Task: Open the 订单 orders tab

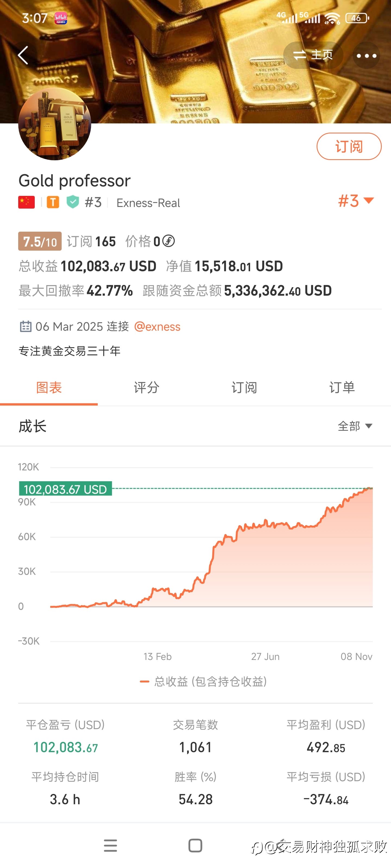Action: tap(342, 388)
